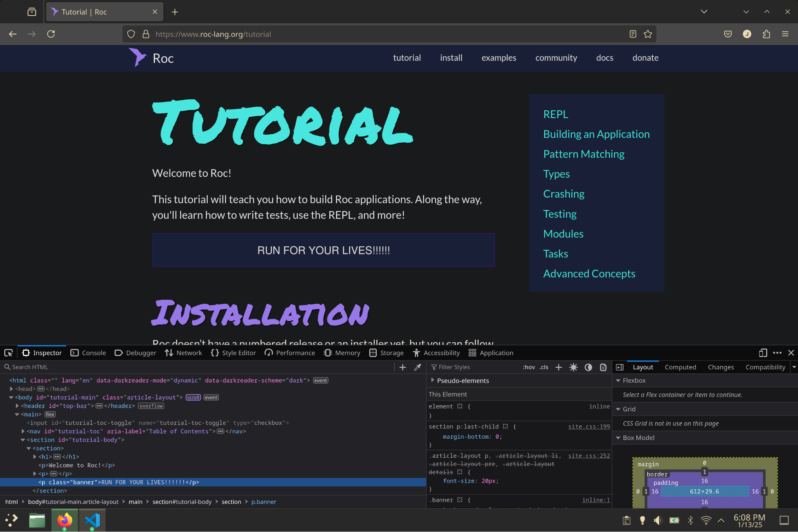Open the Style Editor tab

coord(233,353)
